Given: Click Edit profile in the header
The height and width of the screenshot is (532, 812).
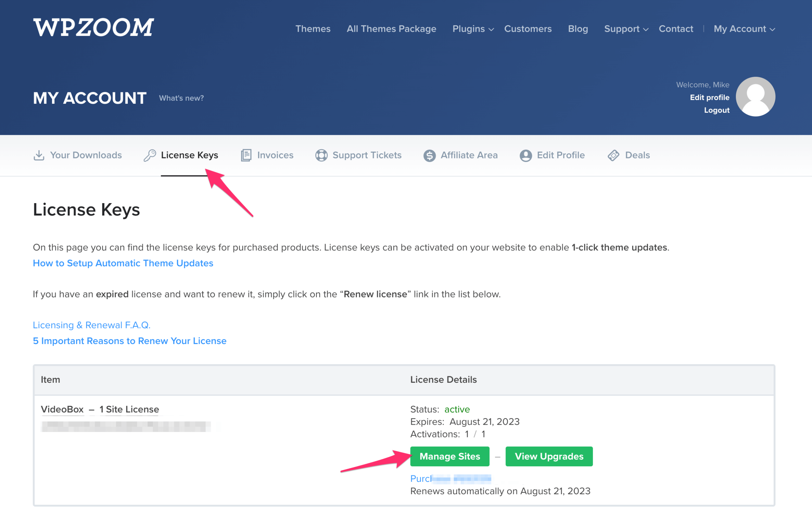Looking at the screenshot, I should (x=710, y=98).
